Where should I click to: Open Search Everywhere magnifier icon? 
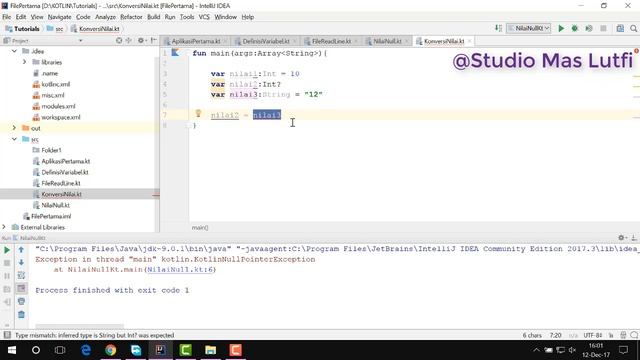(x=633, y=28)
